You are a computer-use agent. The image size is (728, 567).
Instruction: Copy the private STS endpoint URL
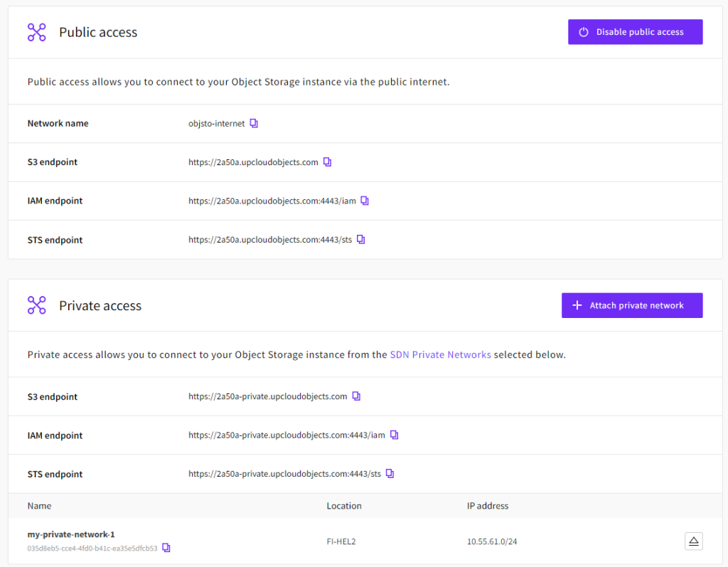click(390, 474)
